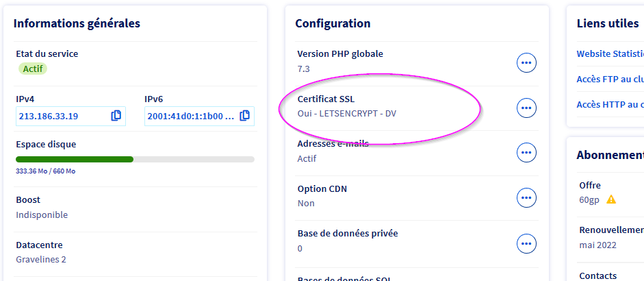Click the Gravelines 2 datacentre value
Image resolution: width=644 pixels, height=281 pixels.
pos(41,260)
